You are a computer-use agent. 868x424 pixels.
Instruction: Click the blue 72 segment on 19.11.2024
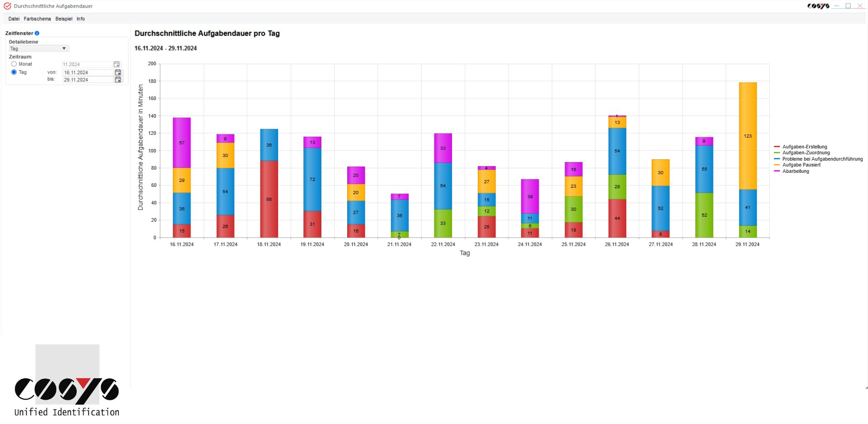point(312,179)
